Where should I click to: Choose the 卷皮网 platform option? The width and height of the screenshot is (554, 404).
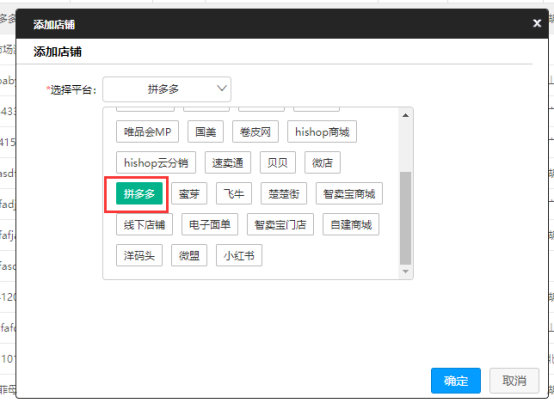(255, 132)
